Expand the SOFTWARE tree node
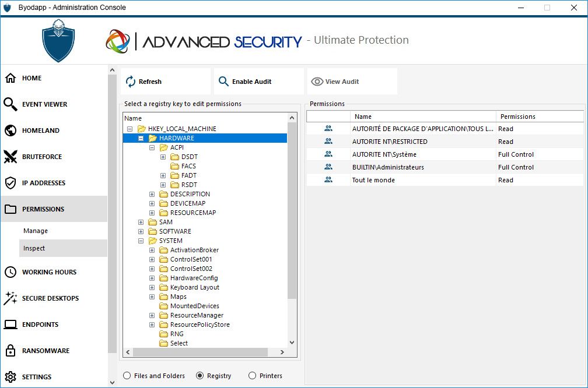The height and width of the screenshot is (388, 588). [141, 231]
